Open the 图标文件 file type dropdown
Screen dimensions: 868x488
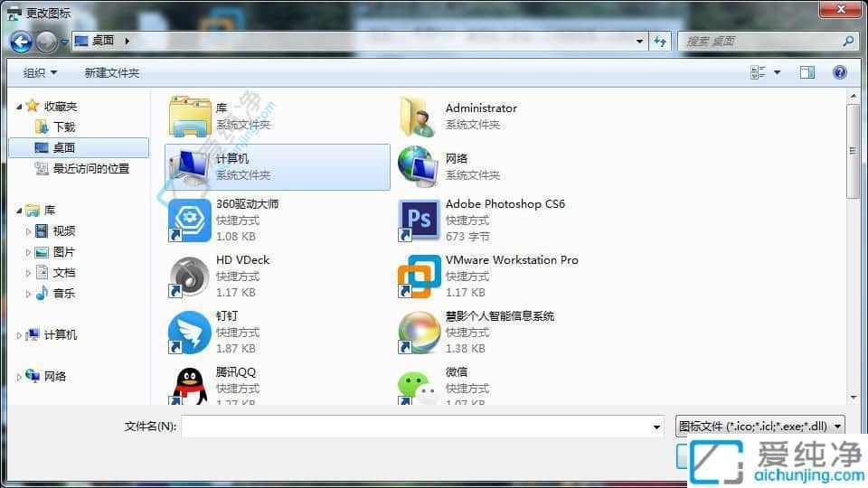pyautogui.click(x=760, y=426)
